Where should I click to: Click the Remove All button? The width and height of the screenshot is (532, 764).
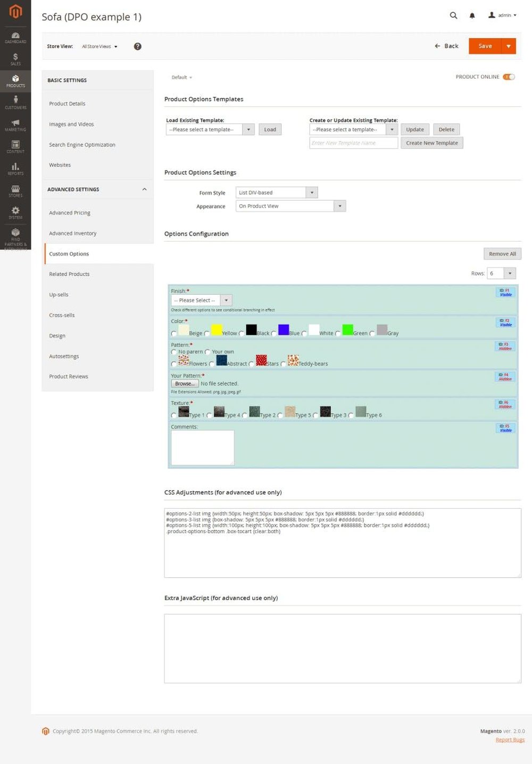coord(502,254)
